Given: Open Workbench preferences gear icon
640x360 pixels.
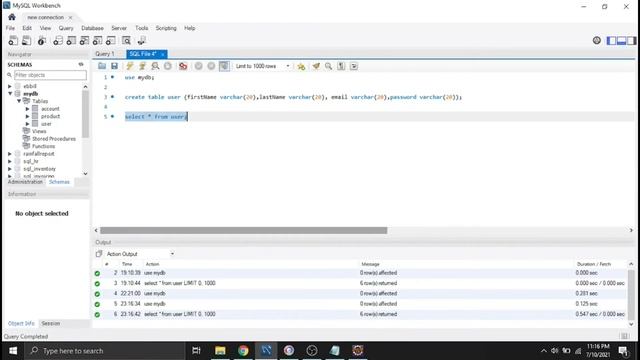Looking at the screenshot, I should [597, 40].
